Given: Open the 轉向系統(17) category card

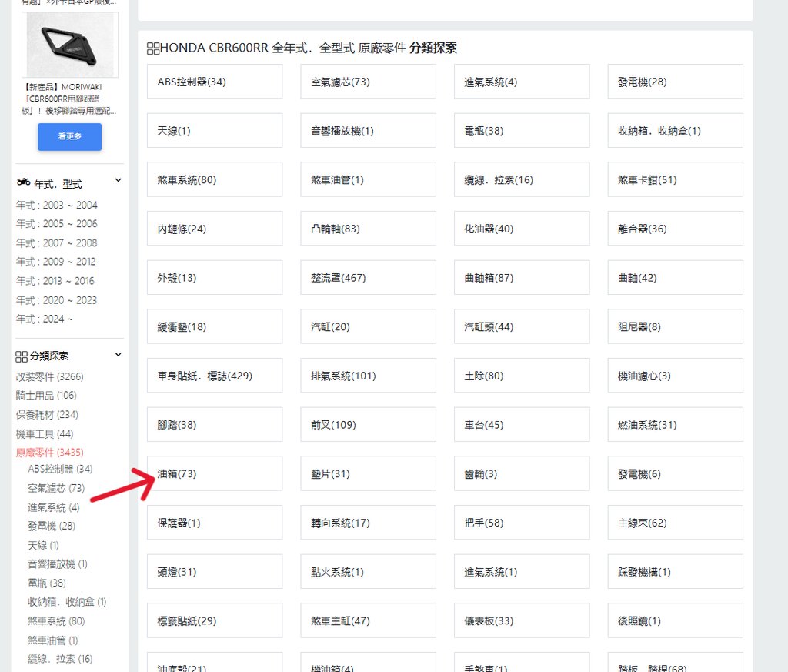Looking at the screenshot, I should pyautogui.click(x=368, y=523).
